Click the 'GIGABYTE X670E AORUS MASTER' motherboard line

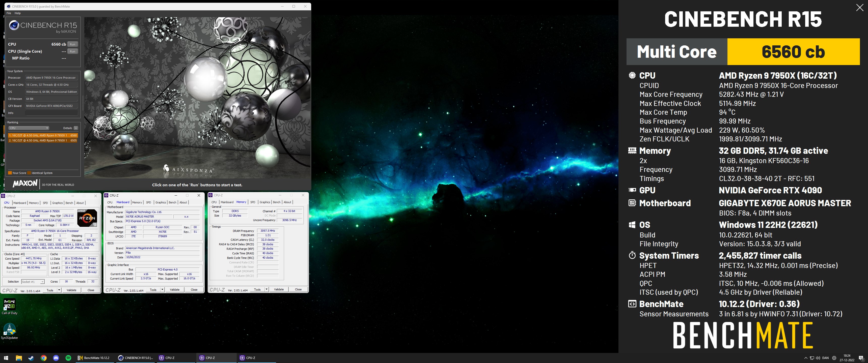785,203
